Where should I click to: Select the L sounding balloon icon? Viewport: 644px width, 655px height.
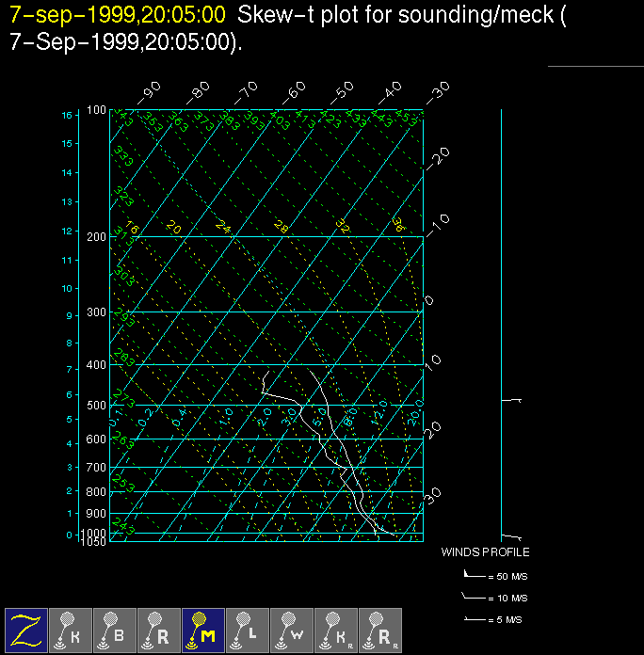pyautogui.click(x=247, y=629)
